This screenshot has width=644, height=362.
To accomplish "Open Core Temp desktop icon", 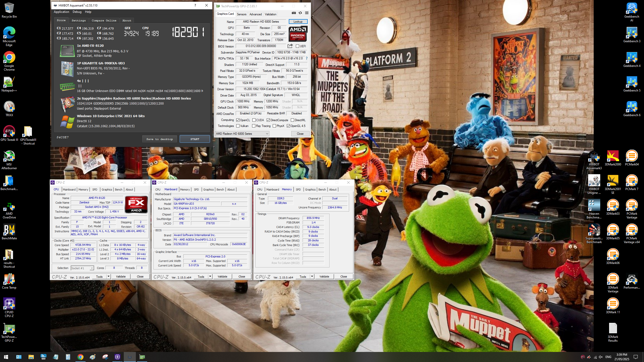I will [x=9, y=281].
